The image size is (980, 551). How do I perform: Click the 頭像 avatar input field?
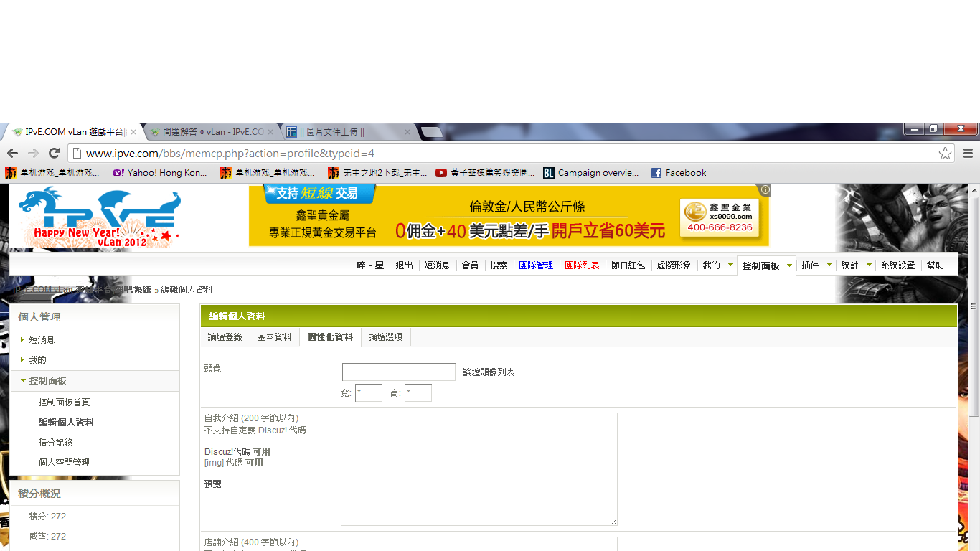pos(398,372)
